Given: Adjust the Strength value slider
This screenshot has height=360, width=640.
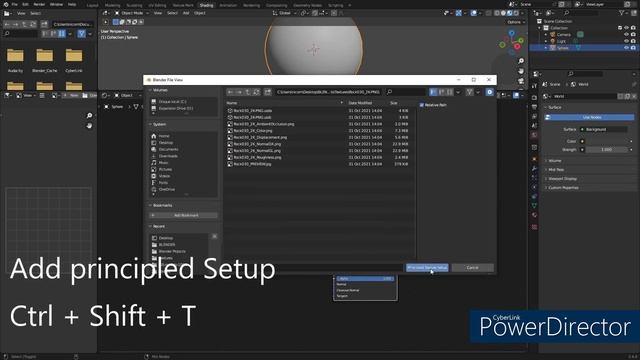Looking at the screenshot, I should (x=607, y=150).
